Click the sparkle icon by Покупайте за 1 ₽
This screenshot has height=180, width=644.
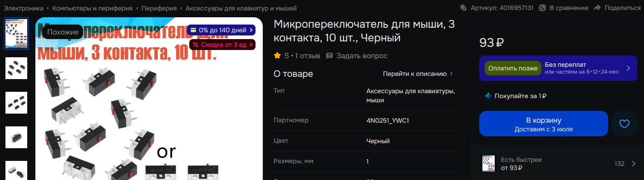click(488, 96)
